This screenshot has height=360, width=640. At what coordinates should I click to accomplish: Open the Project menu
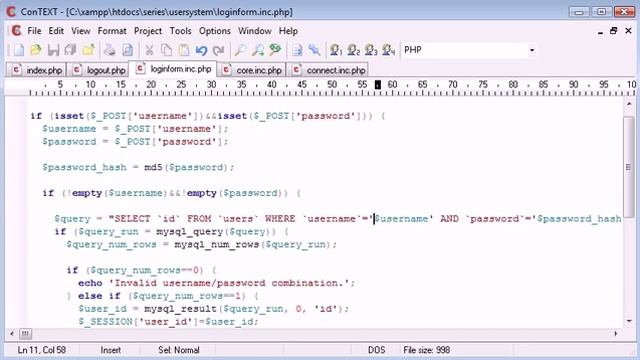tap(148, 31)
